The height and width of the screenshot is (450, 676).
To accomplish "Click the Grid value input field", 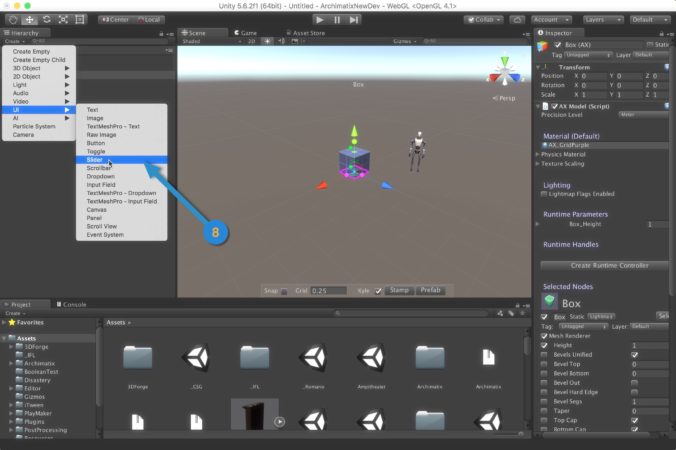I will pyautogui.click(x=329, y=291).
